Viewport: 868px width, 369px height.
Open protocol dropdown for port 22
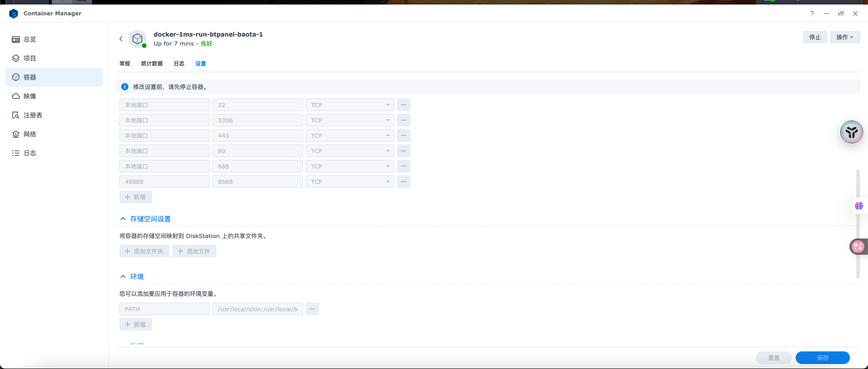coord(349,105)
